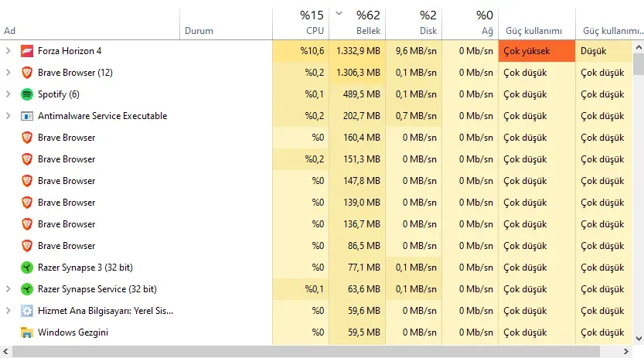Click the vertical scrollbar up arrow
This screenshot has height=358, width=644.
pyautogui.click(x=639, y=47)
